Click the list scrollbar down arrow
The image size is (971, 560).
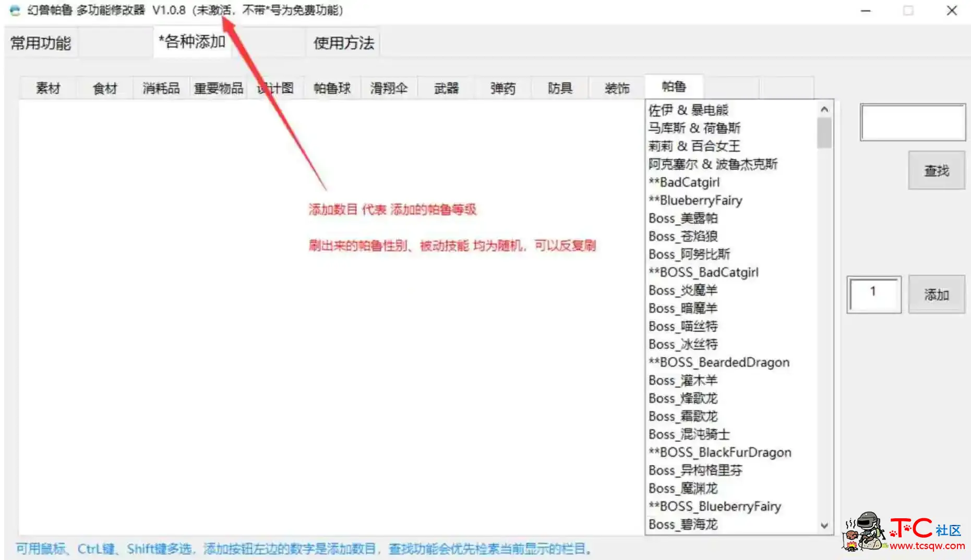[x=824, y=525]
